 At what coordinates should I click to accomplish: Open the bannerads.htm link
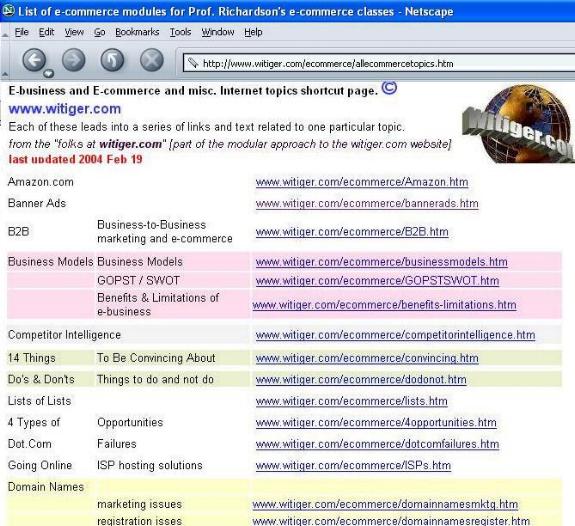[x=367, y=204]
